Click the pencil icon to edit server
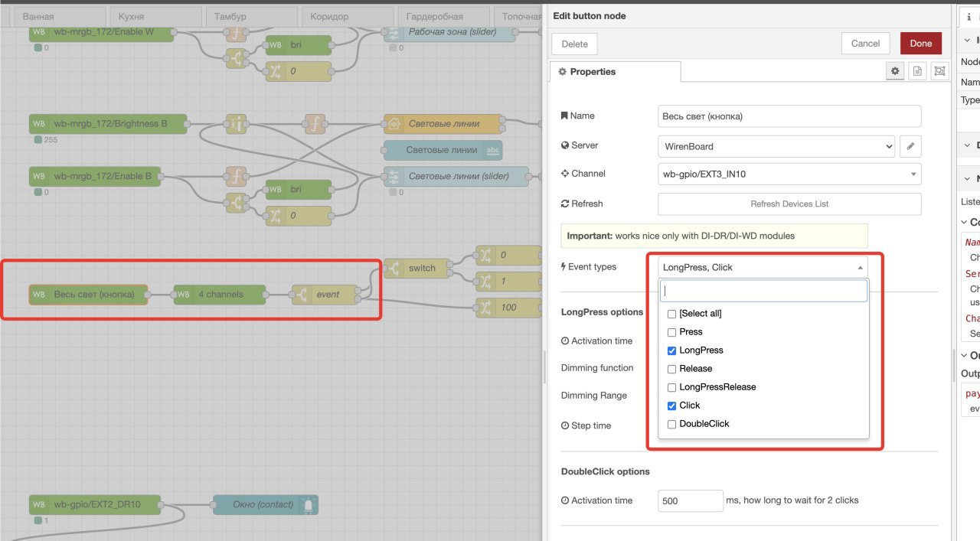 point(910,145)
